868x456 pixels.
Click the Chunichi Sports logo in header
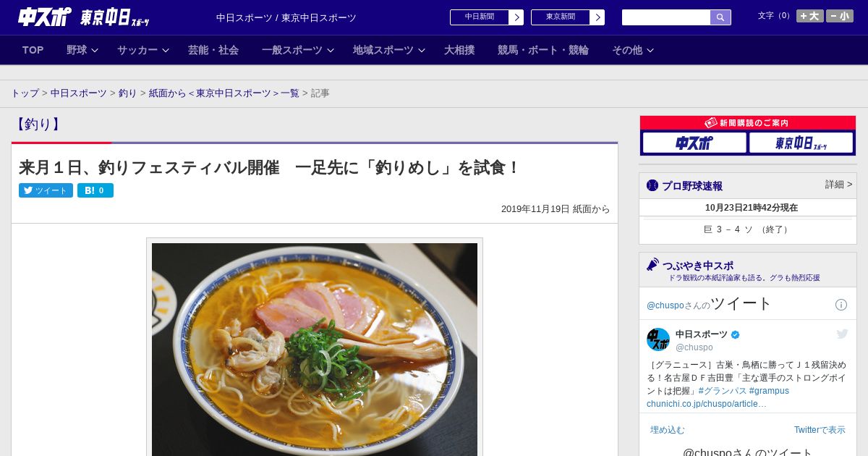(x=44, y=17)
